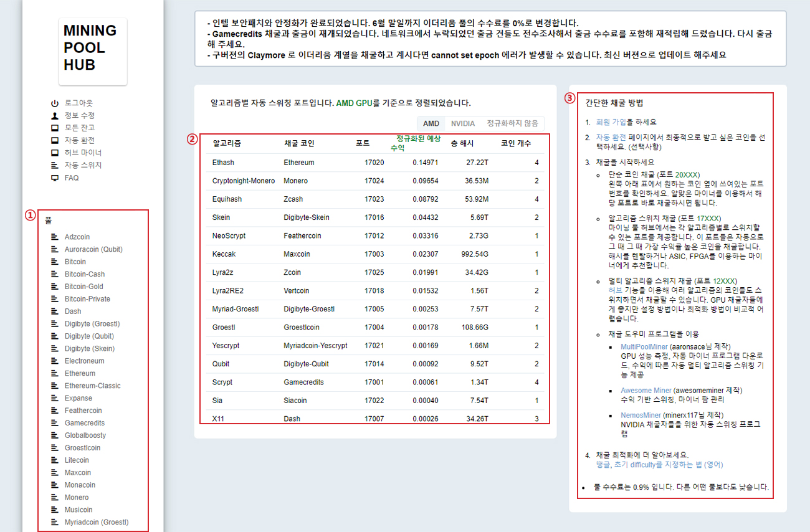Viewport: 810px width, 532px height.
Task: Open the FAQ page
Action: [x=72, y=178]
